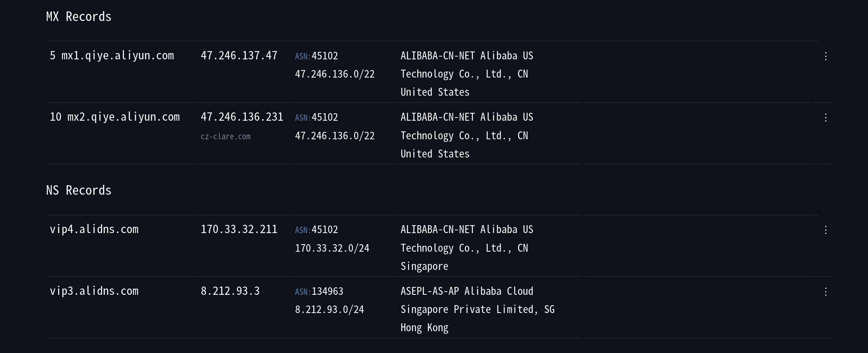Click IP address 47.246.136.231
This screenshot has height=353, width=868.
point(242,117)
